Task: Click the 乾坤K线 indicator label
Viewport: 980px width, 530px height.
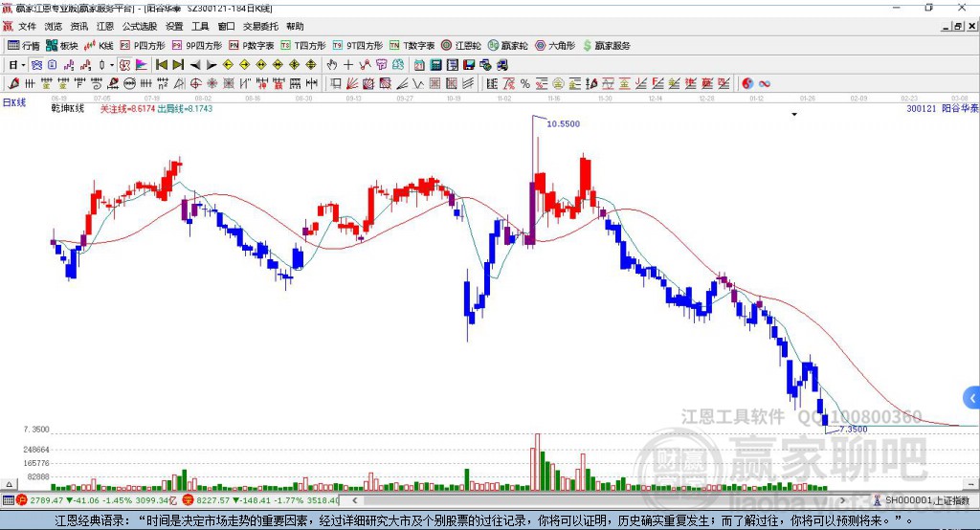Action: coord(68,108)
